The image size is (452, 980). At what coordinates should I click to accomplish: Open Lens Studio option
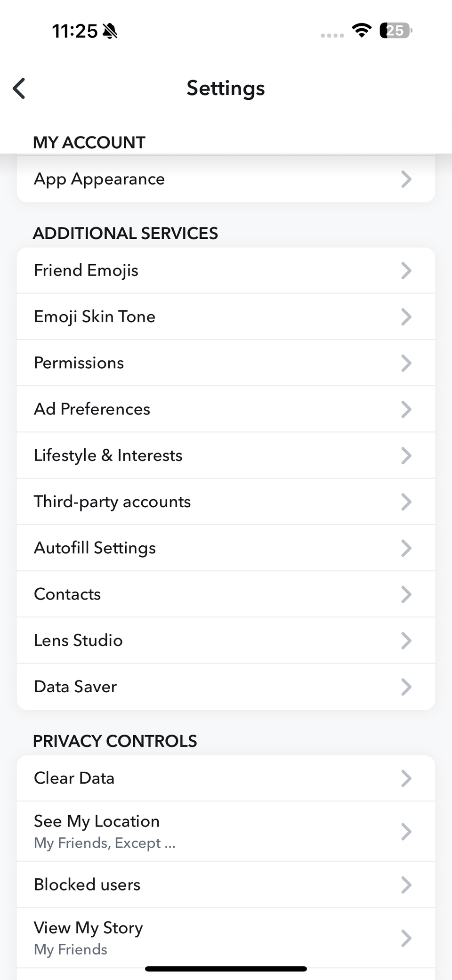(226, 640)
